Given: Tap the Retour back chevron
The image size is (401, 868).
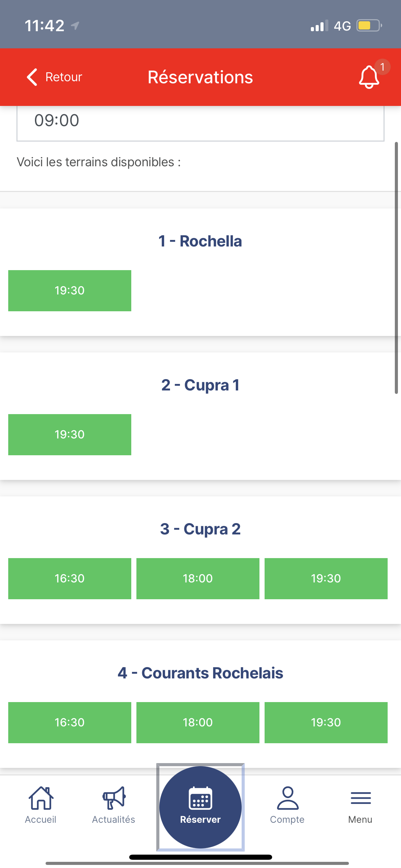Looking at the screenshot, I should (x=32, y=77).
